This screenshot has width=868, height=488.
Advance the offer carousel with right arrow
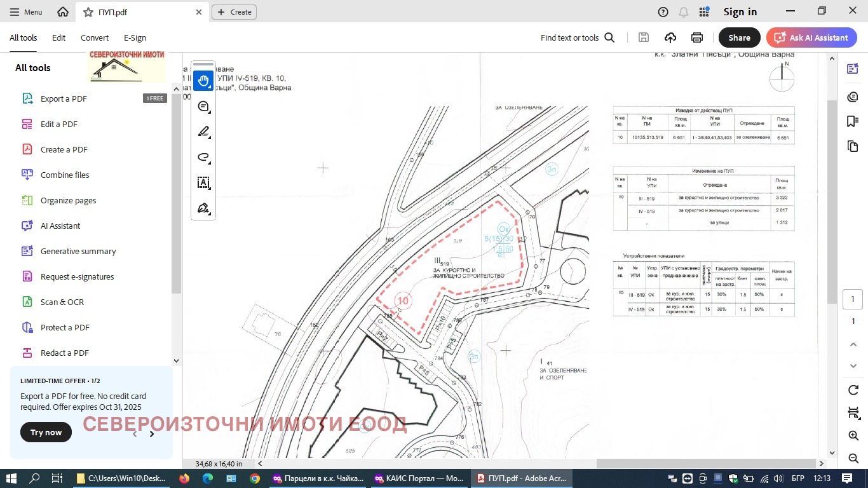[x=152, y=434]
